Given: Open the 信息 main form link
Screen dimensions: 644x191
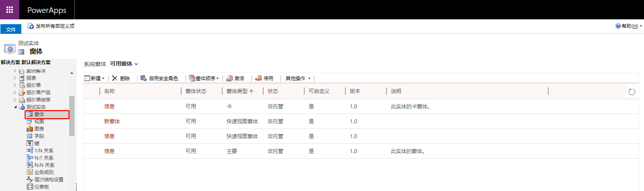Looking at the screenshot, I should (109, 151).
